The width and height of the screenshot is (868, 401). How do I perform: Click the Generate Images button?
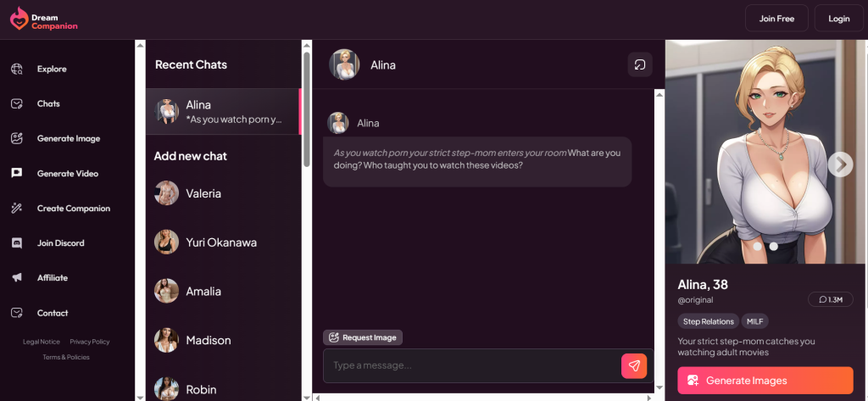(x=765, y=381)
